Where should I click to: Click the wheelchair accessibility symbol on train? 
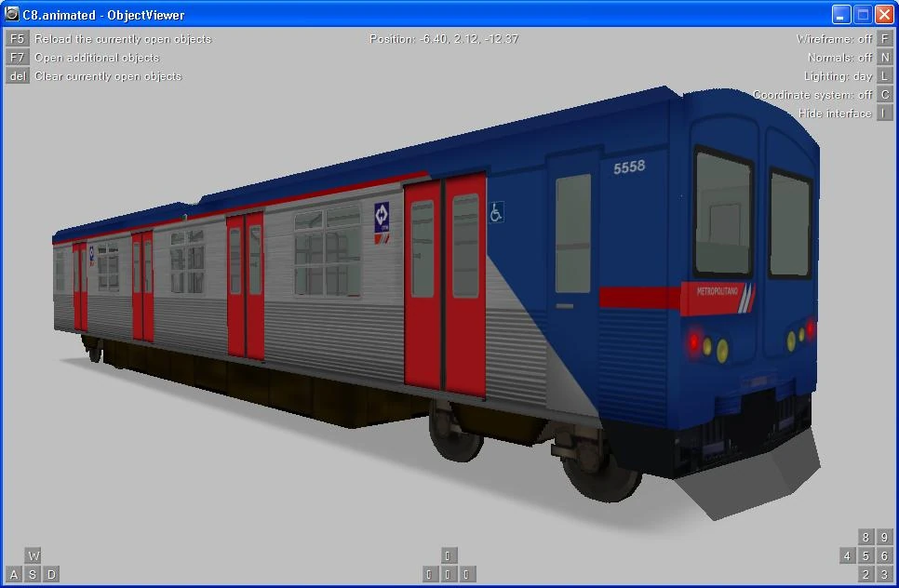click(497, 212)
